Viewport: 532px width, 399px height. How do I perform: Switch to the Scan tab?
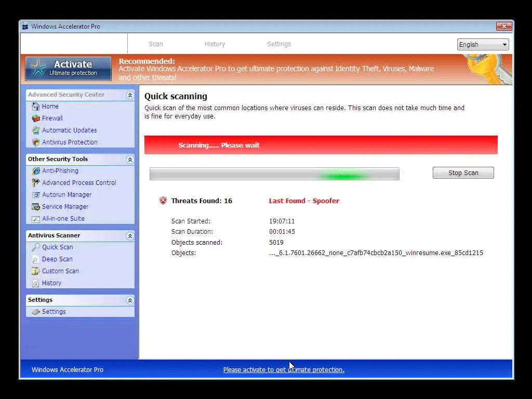156,44
